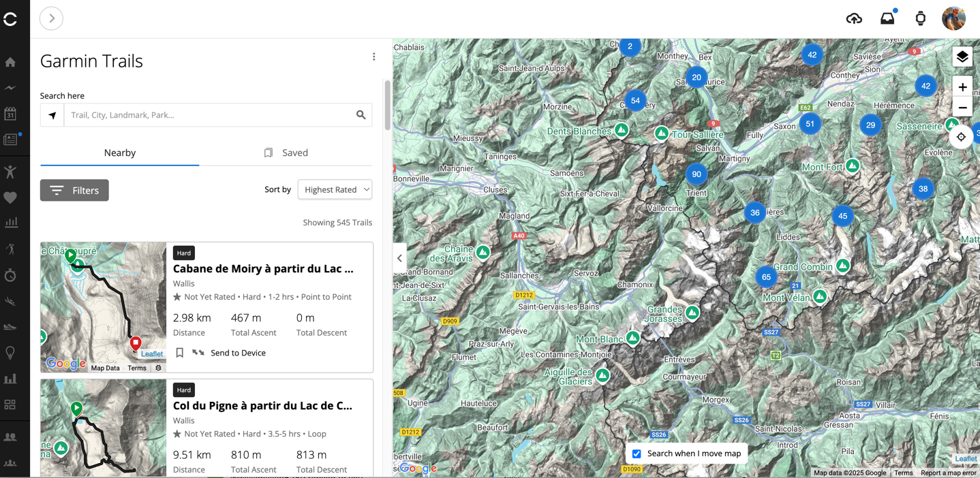Expand the sidebar with chevron button

click(52, 18)
